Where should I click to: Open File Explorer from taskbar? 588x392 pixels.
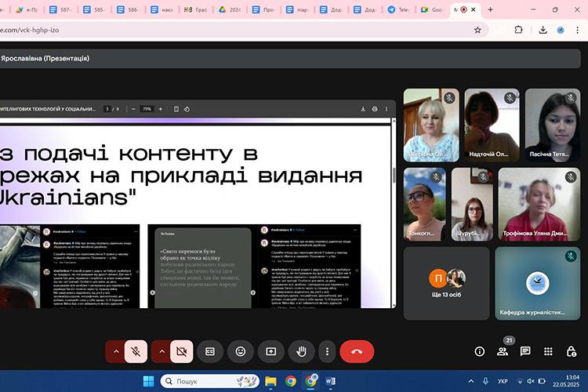(270, 381)
